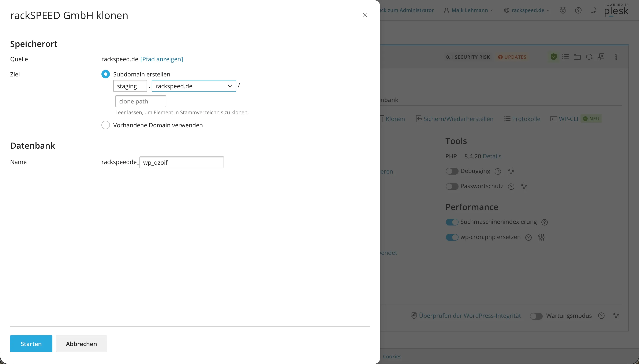
Task: Open the file manager folder icon
Action: click(577, 57)
